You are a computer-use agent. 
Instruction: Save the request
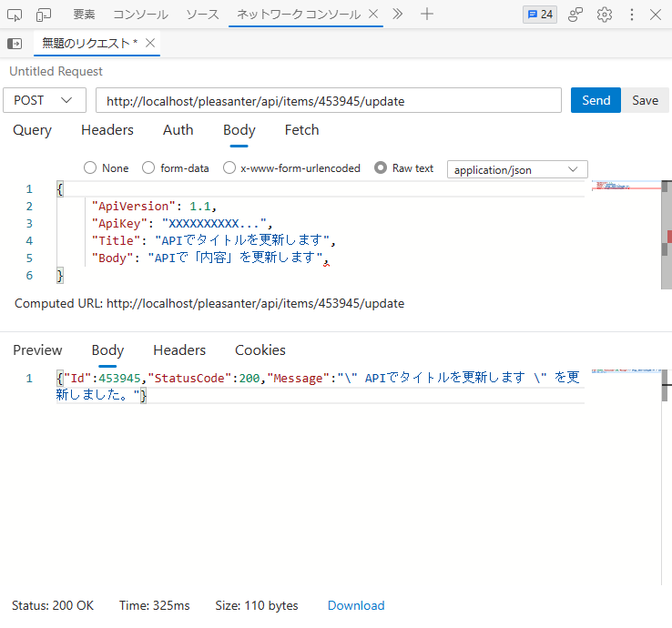click(645, 100)
